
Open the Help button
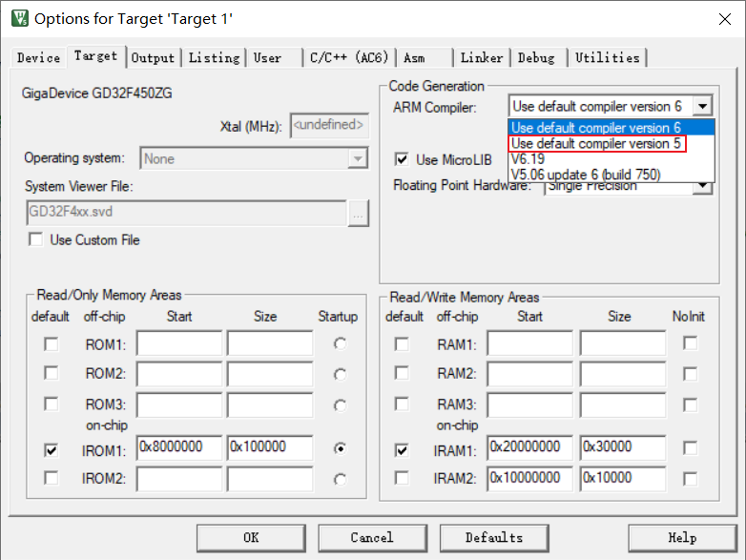click(x=682, y=538)
